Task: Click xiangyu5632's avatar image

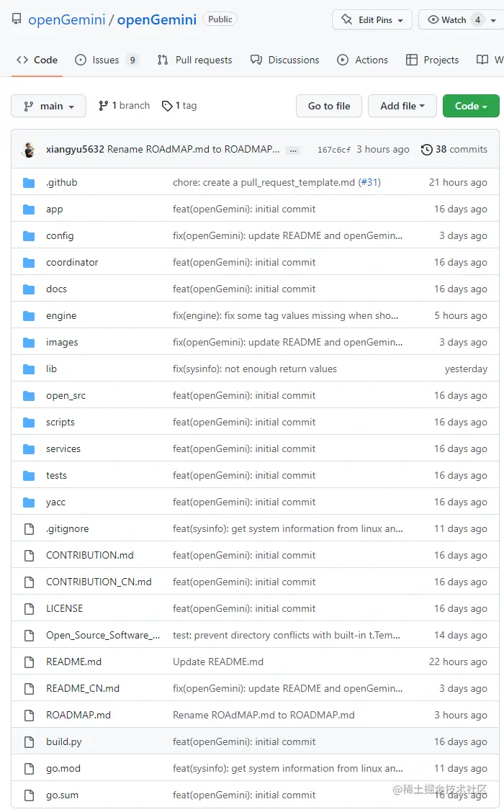Action: [29, 150]
